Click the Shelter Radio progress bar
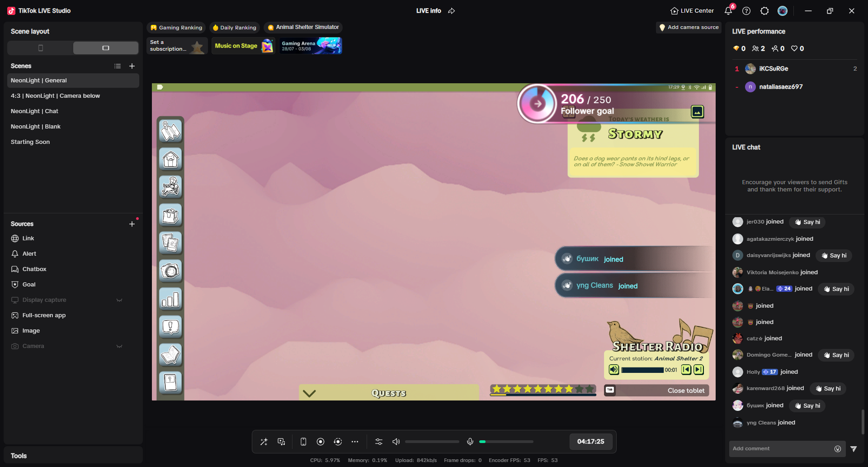 pyautogui.click(x=642, y=370)
